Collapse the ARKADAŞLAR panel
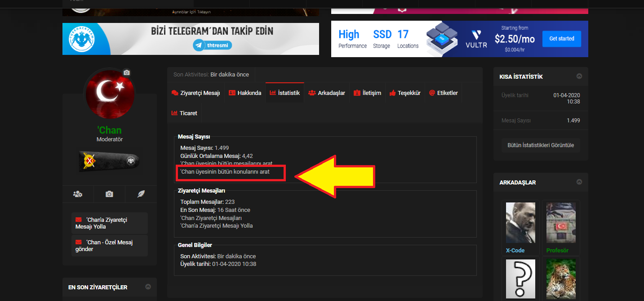The image size is (644, 301). (579, 182)
